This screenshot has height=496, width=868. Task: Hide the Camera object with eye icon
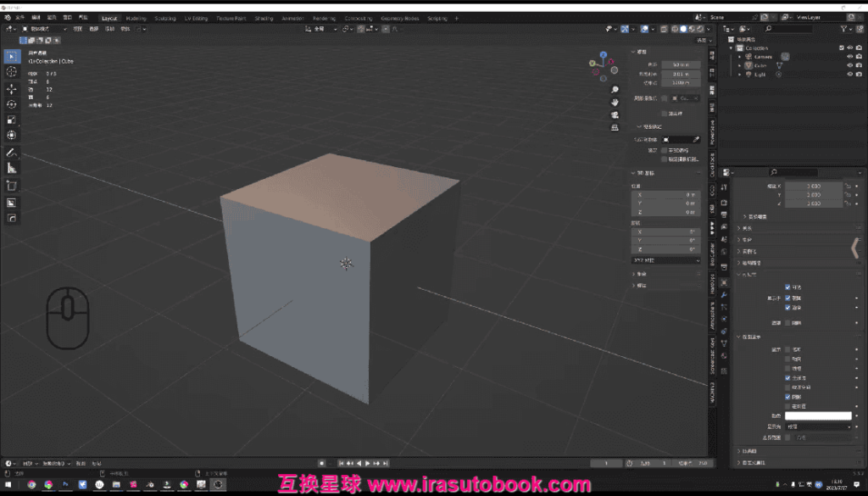click(849, 57)
